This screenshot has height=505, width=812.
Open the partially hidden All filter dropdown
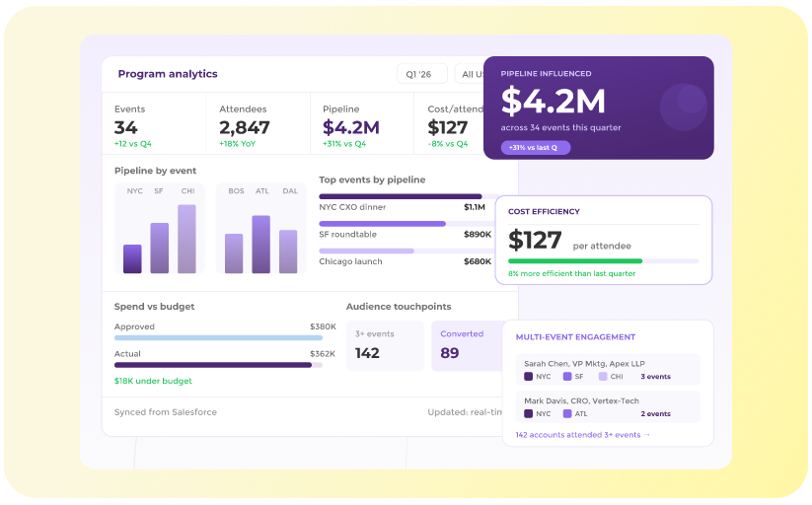470,74
